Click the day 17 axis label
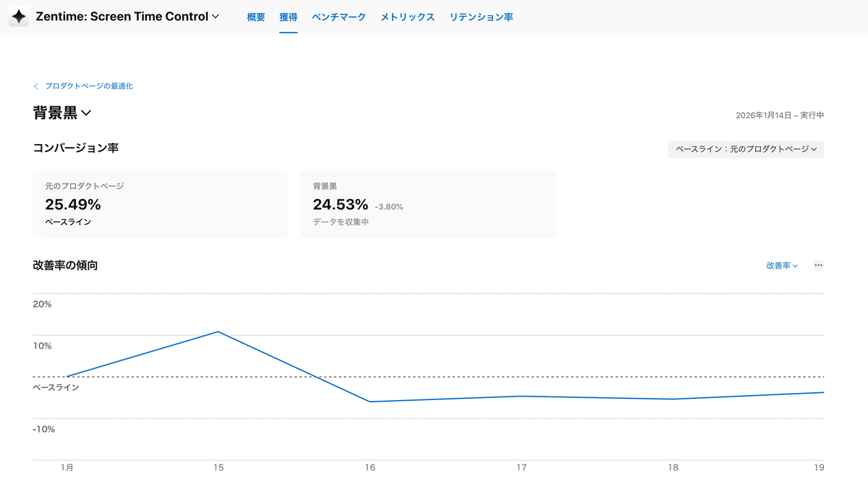This screenshot has height=487, width=868. point(522,468)
